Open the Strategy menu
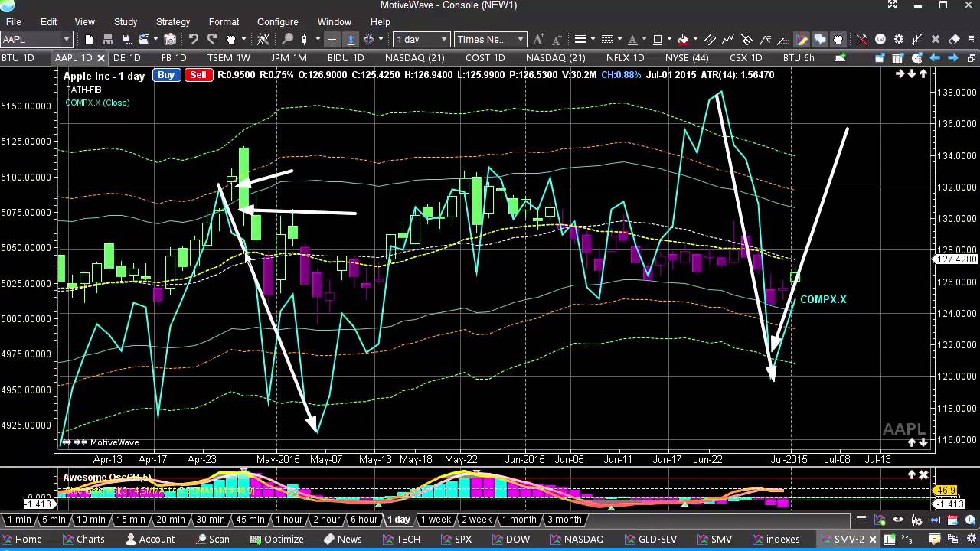This screenshot has width=980, height=551. [173, 22]
